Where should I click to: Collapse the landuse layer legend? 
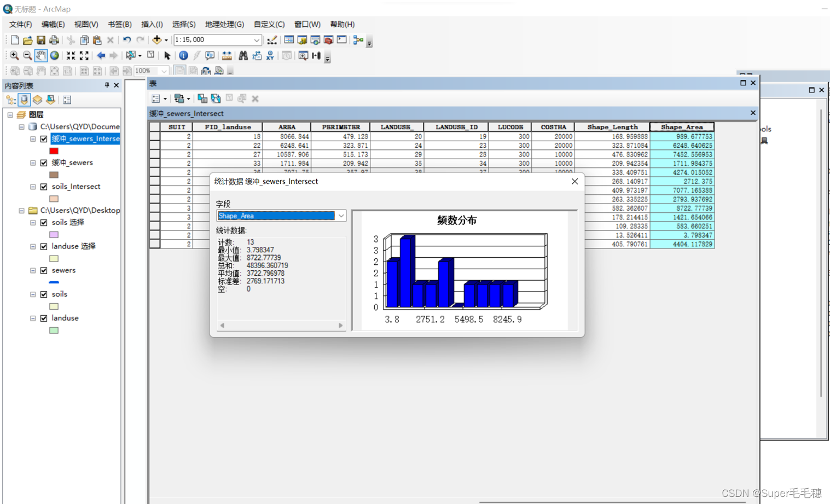33,318
